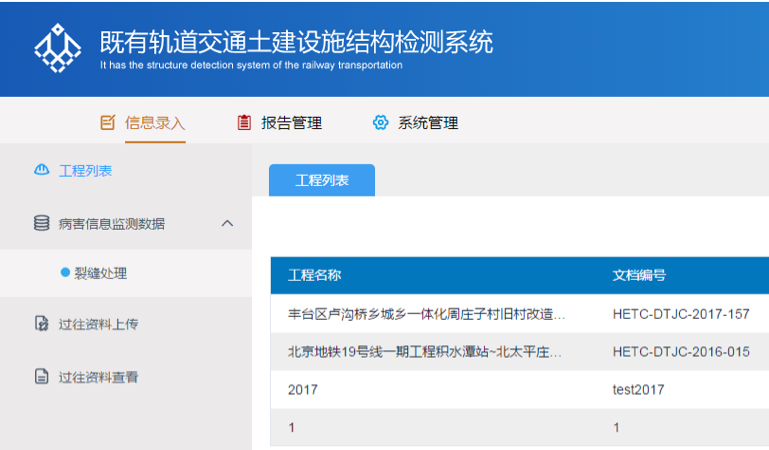Click the 信息录入 edit icon
This screenshot has width=769, height=450.
108,123
